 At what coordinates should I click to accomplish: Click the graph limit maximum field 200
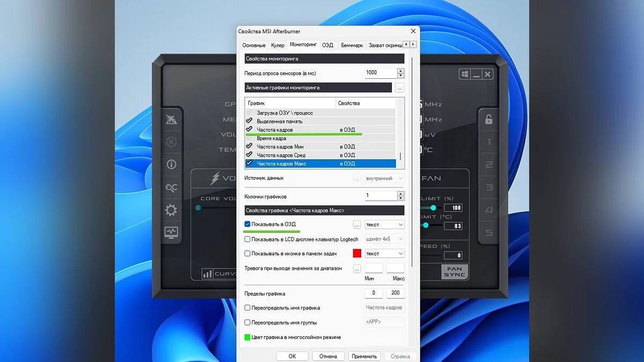pos(396,293)
